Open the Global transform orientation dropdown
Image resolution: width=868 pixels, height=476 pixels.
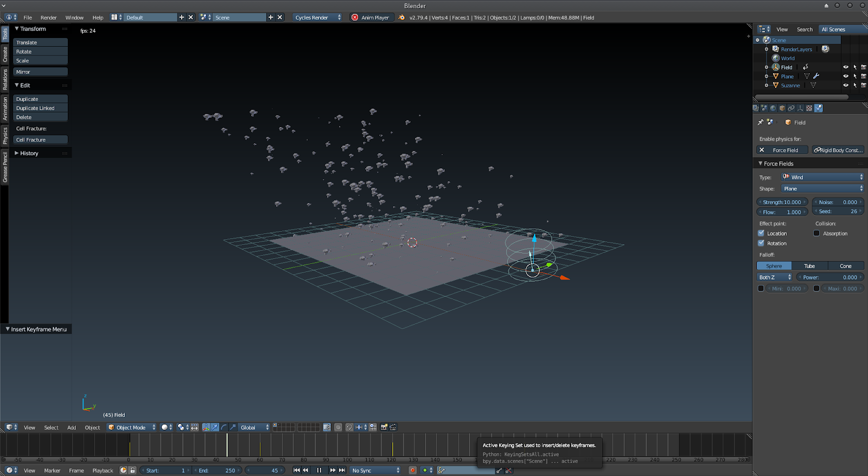pyautogui.click(x=254, y=427)
